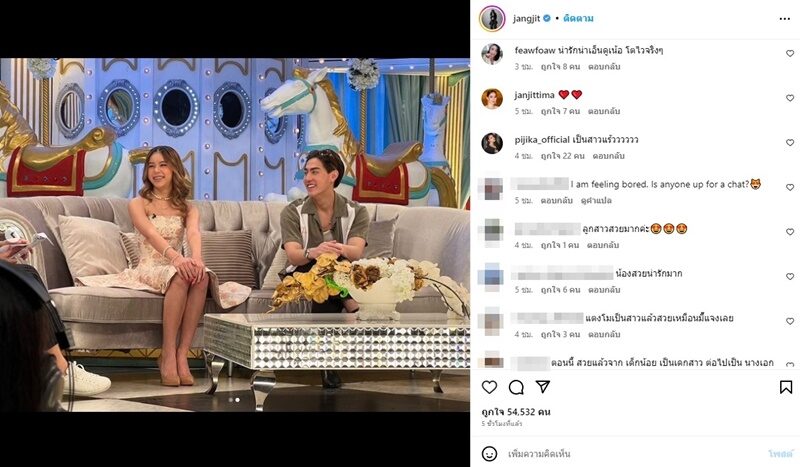Click the feawfoaw profile picture
Image resolution: width=800 pixels, height=467 pixels.
pos(492,54)
